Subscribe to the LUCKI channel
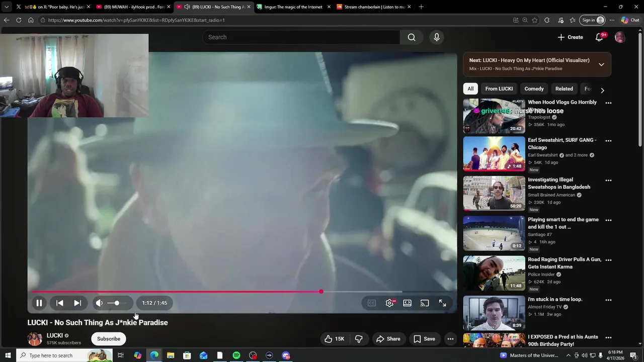Image resolution: width=644 pixels, height=362 pixels. click(109, 339)
